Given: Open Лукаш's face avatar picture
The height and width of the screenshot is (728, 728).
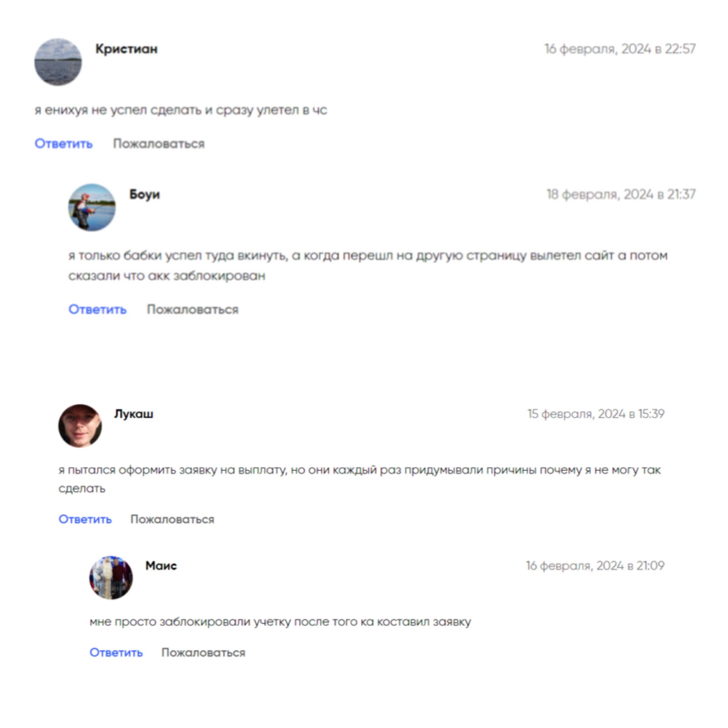Looking at the screenshot, I should pyautogui.click(x=80, y=426).
